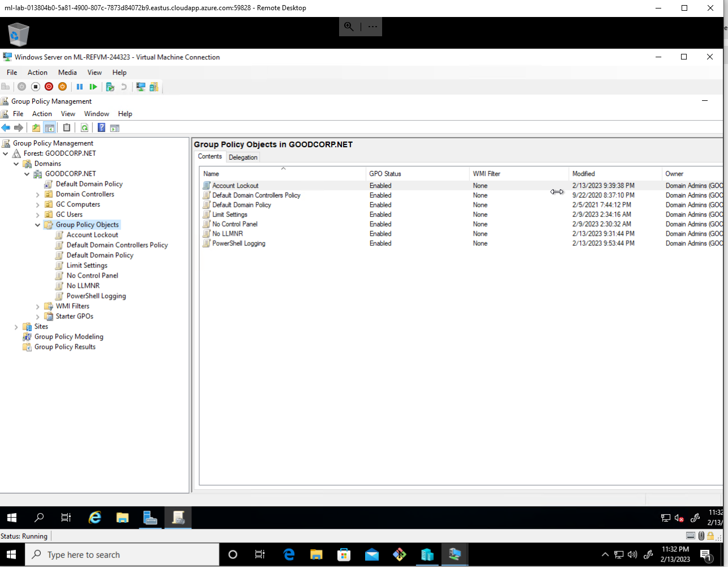Click the File Explorer icon in VM taskbar
The image size is (728, 567).
click(x=122, y=517)
